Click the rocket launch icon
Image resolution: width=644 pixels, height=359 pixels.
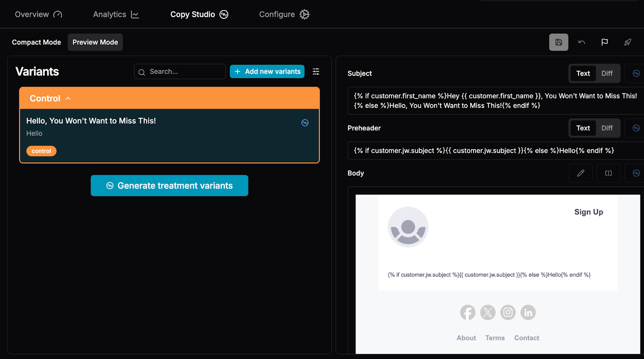[627, 42]
